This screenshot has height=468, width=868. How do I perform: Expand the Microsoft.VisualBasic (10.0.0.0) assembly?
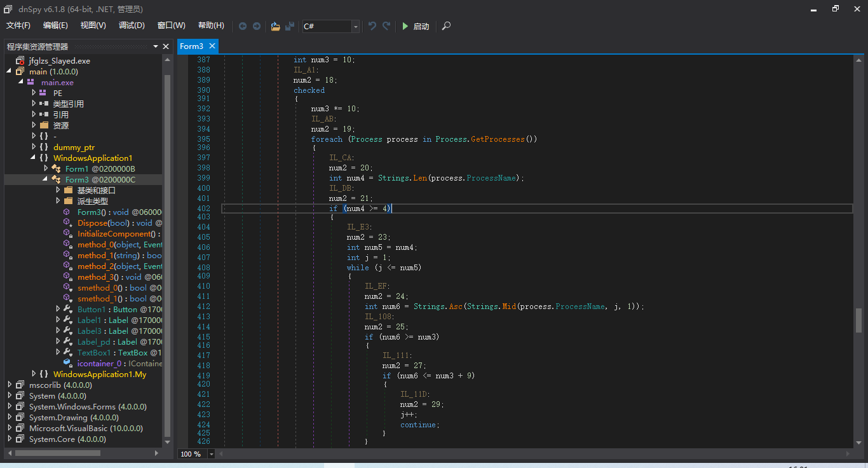pyautogui.click(x=10, y=428)
